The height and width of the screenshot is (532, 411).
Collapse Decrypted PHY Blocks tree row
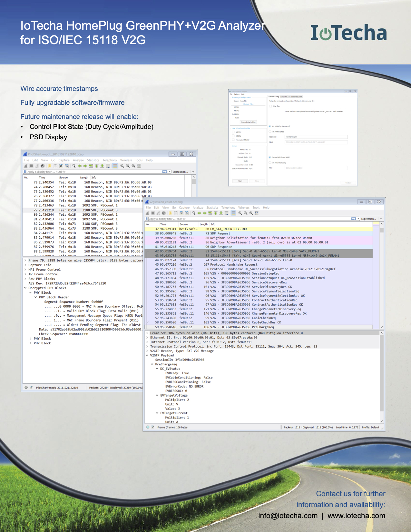pyautogui.click(x=25, y=288)
